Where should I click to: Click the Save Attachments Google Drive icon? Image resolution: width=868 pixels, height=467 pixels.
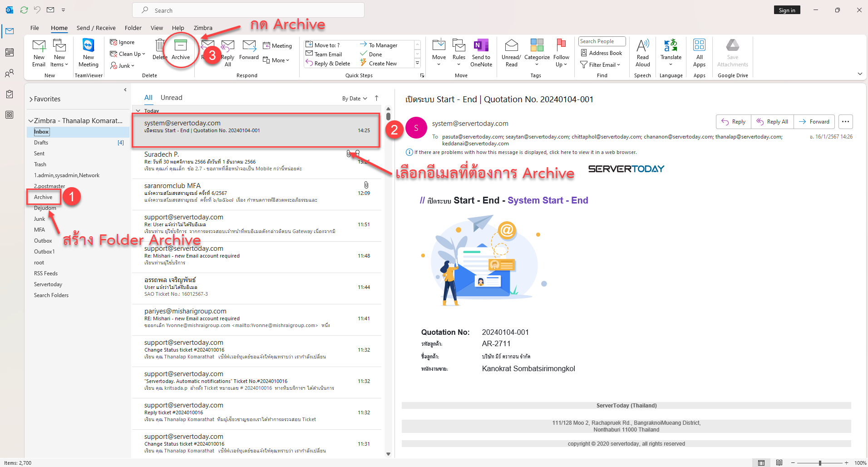(732, 45)
